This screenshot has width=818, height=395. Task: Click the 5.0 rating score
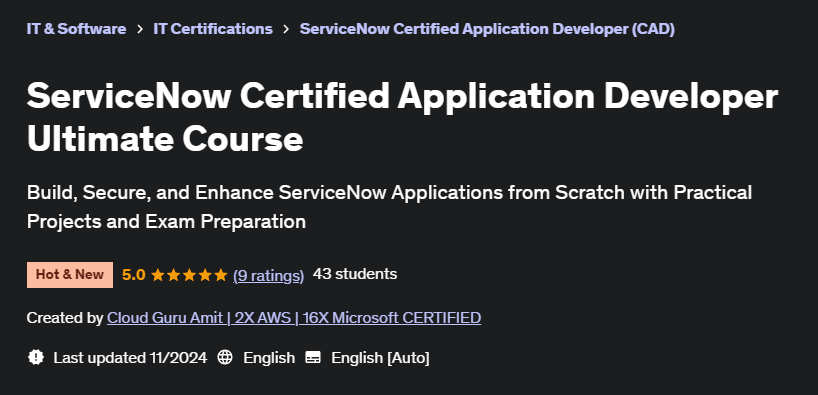pos(134,274)
